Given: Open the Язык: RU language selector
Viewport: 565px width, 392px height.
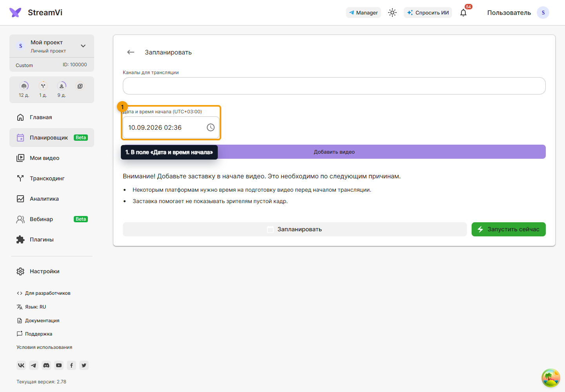Looking at the screenshot, I should pyautogui.click(x=31, y=307).
